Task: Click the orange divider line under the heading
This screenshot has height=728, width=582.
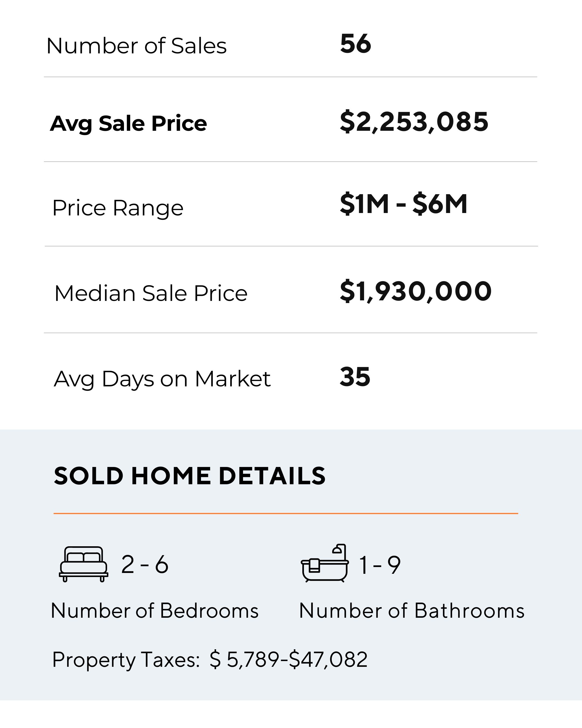Action: pyautogui.click(x=285, y=514)
